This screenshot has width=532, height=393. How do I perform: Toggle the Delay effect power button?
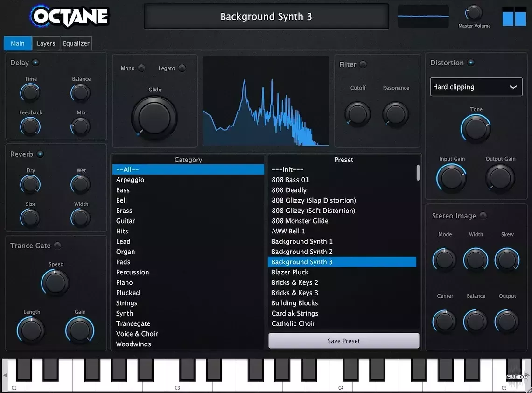point(36,62)
